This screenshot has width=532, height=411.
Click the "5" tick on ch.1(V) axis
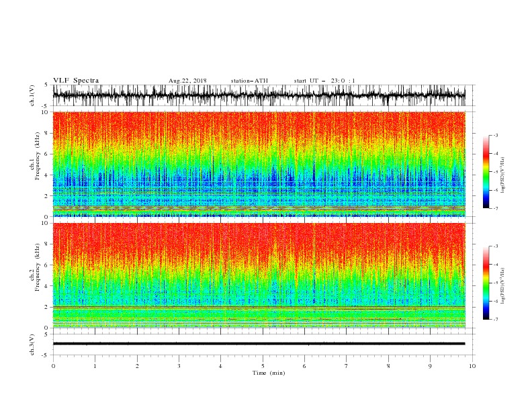46,85
